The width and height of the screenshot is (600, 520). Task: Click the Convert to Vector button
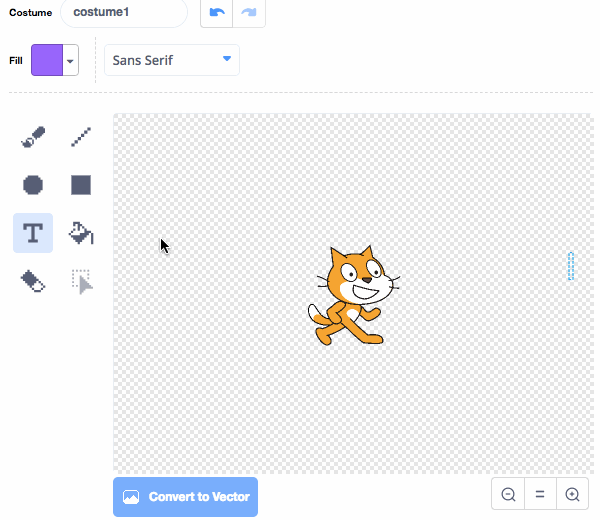[x=186, y=497]
